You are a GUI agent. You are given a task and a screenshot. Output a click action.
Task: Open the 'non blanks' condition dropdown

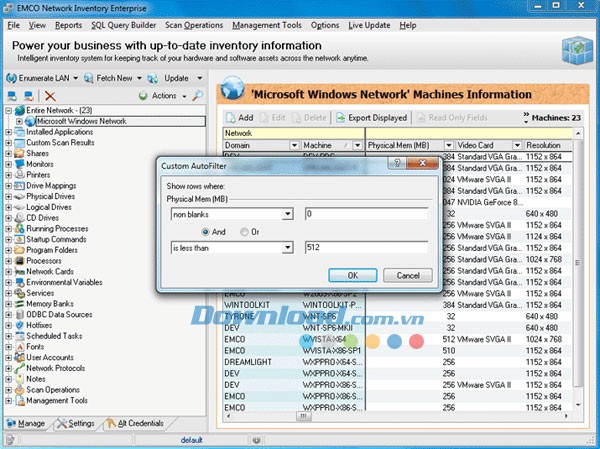pos(287,214)
